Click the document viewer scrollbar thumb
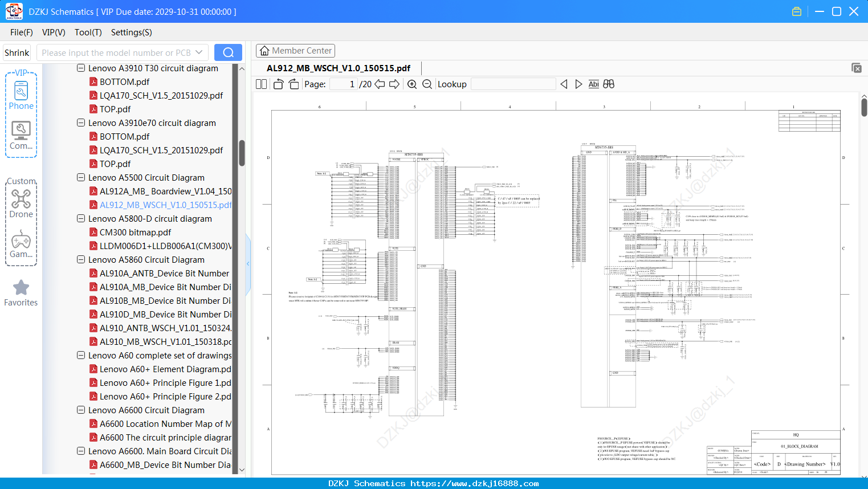868x489 pixels. [864, 107]
